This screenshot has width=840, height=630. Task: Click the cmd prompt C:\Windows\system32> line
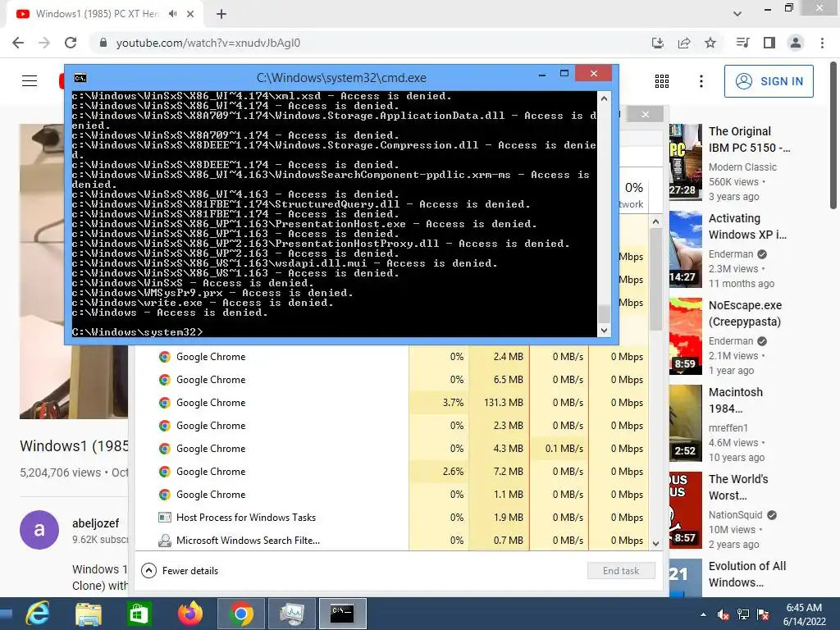point(138,332)
